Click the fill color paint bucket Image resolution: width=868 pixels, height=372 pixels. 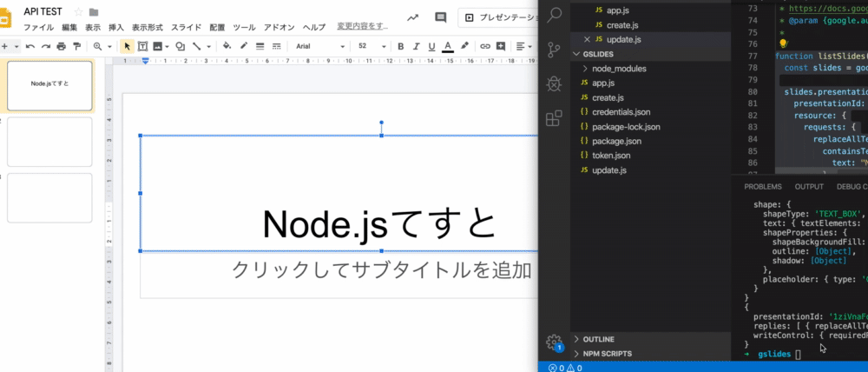[x=227, y=46]
